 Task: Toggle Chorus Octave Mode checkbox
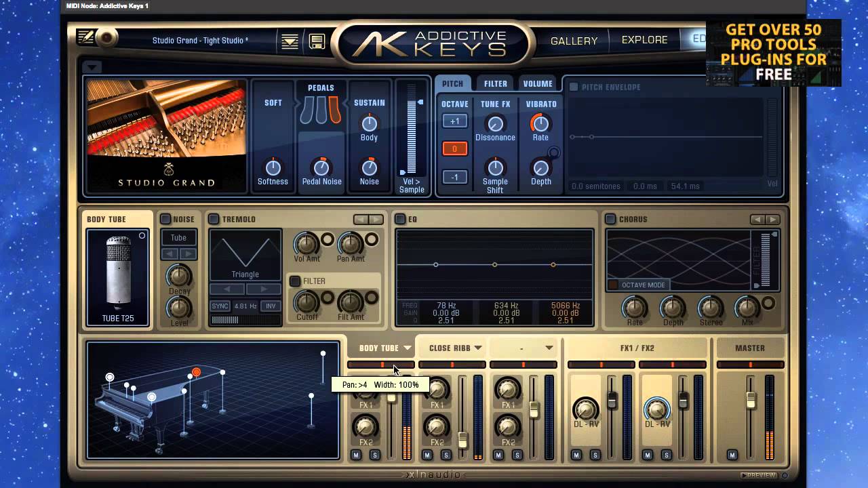coord(613,285)
